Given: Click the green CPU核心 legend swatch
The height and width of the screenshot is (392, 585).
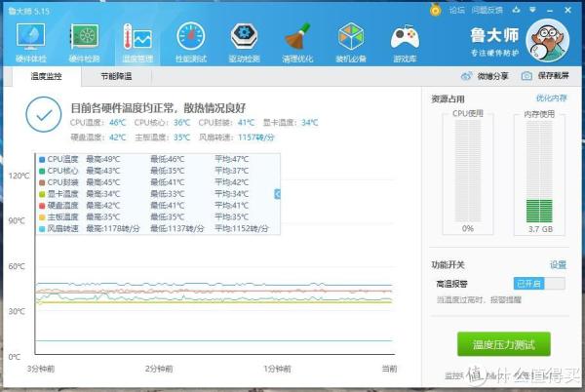Looking at the screenshot, I should tap(42, 172).
